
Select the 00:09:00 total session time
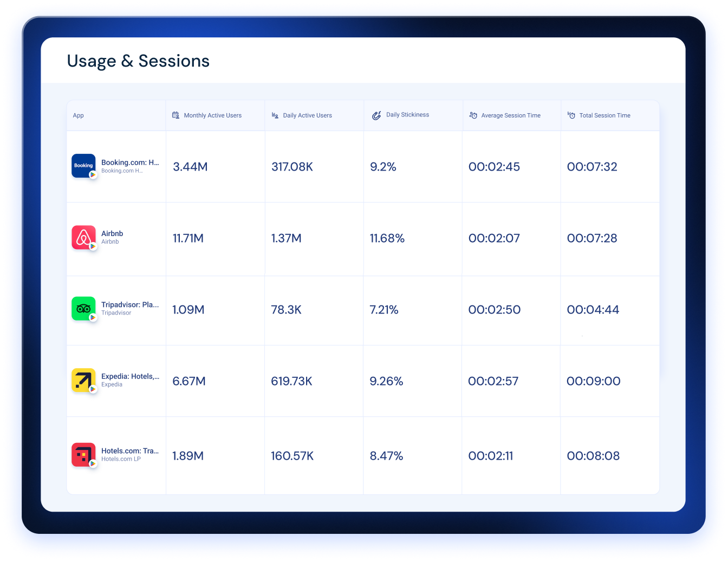tap(594, 381)
